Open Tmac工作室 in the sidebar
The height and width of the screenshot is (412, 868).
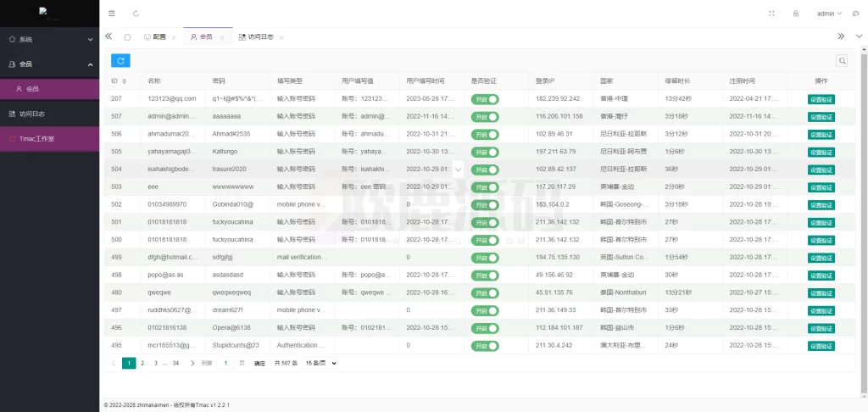pos(50,138)
